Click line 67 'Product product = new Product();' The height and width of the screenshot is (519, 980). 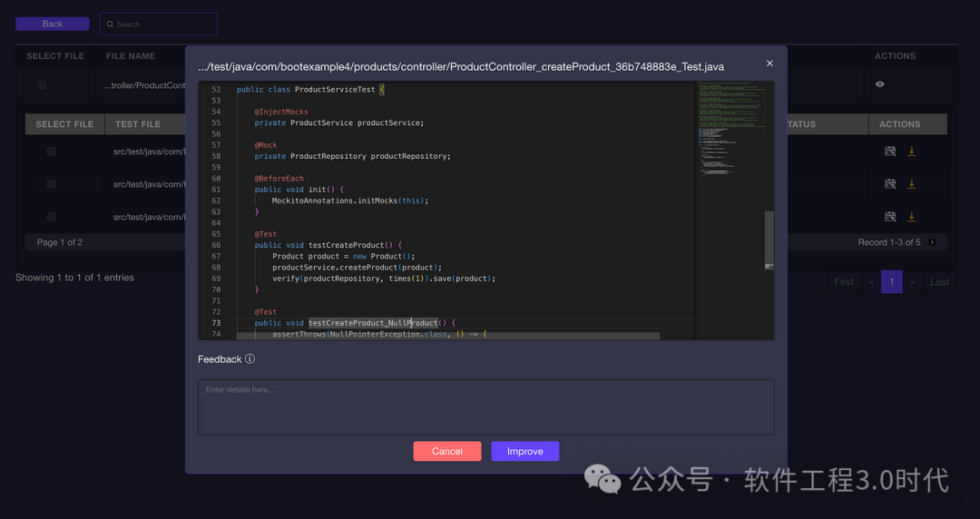[x=344, y=257]
